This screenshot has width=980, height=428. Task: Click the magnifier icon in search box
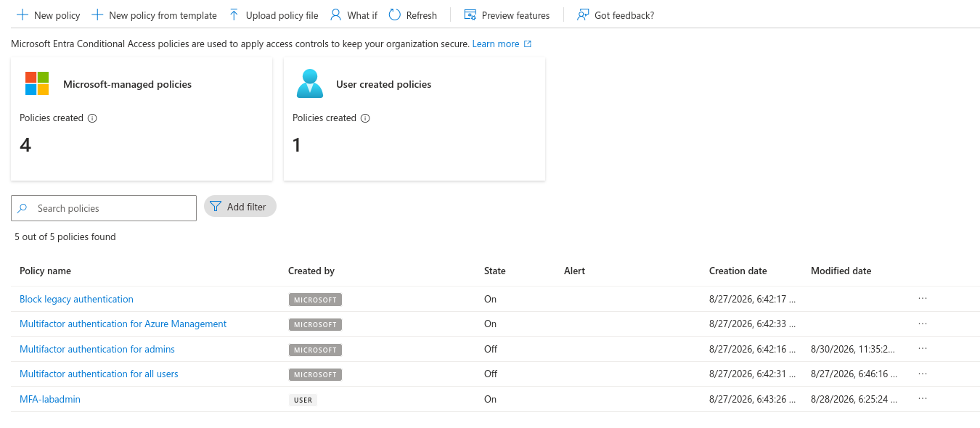click(23, 208)
